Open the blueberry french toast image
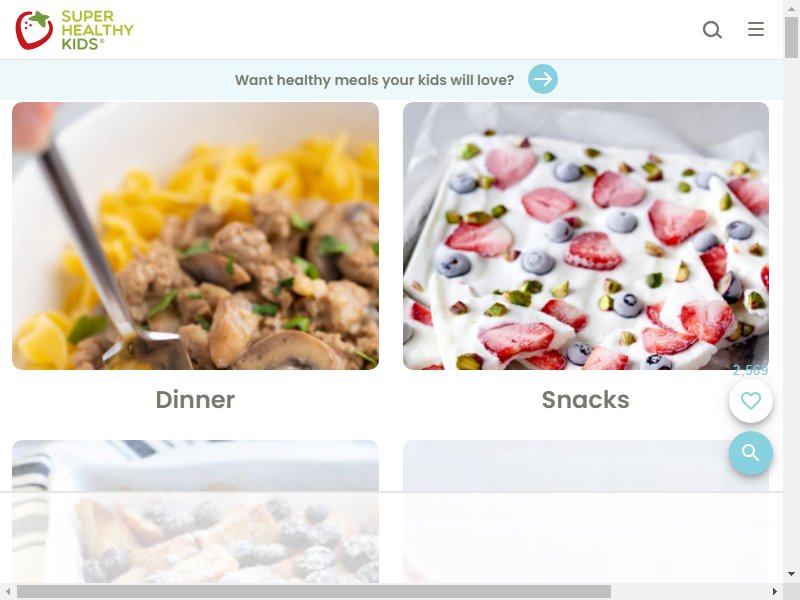 pos(195,512)
